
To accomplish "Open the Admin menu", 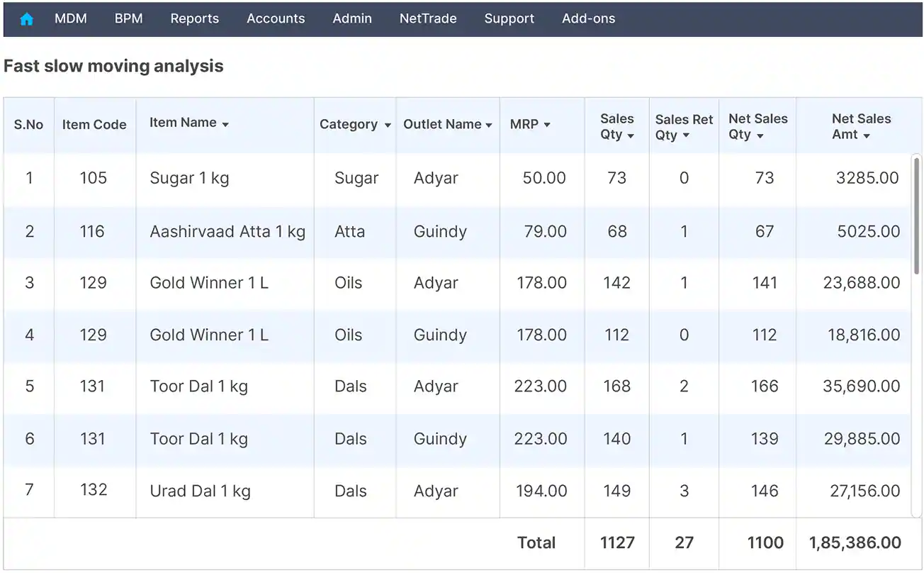I will (352, 18).
